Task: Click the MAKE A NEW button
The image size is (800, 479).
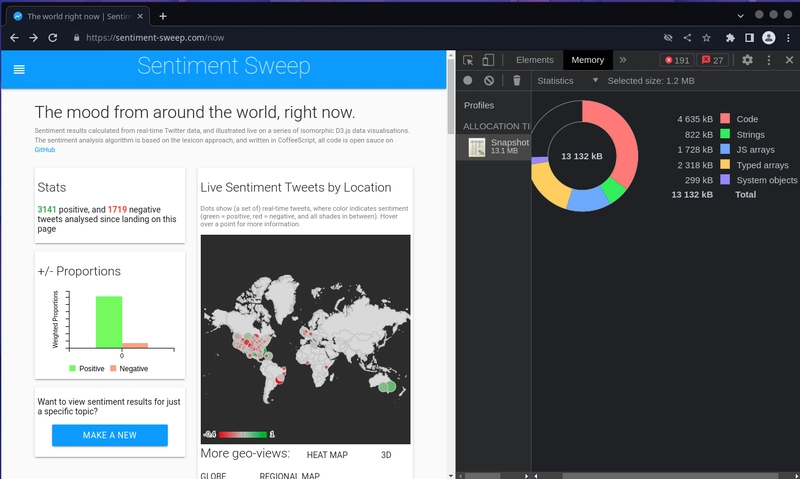Action: (110, 435)
